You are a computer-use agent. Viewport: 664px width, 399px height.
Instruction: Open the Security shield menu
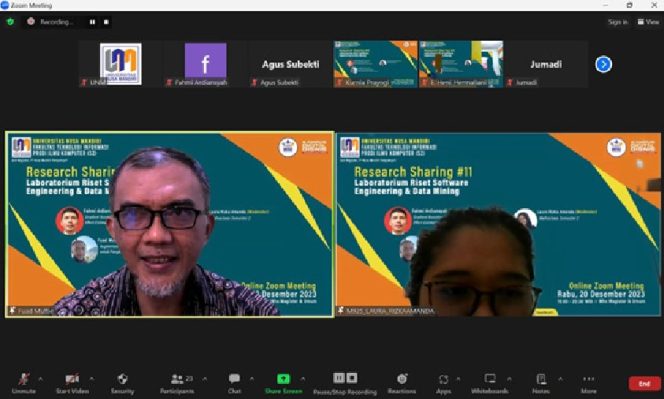click(122, 383)
